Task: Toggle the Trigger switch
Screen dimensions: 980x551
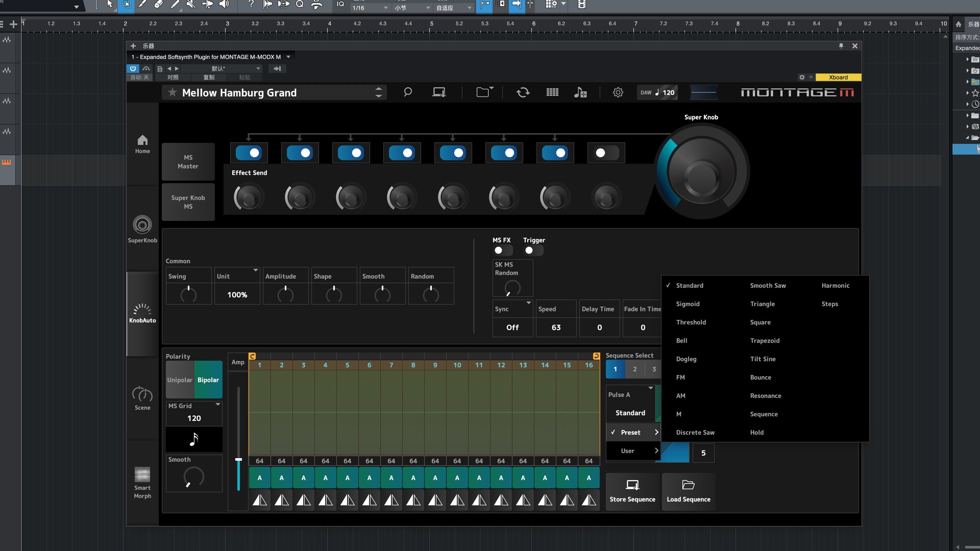Action: pyautogui.click(x=533, y=251)
